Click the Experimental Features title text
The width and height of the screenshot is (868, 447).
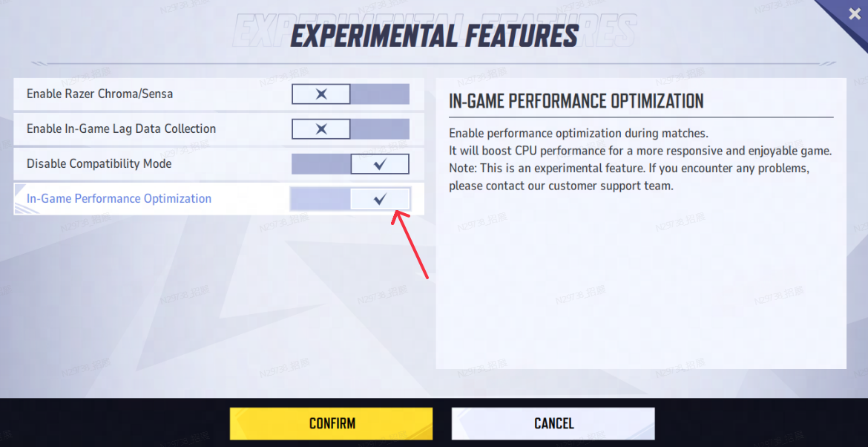(x=434, y=36)
